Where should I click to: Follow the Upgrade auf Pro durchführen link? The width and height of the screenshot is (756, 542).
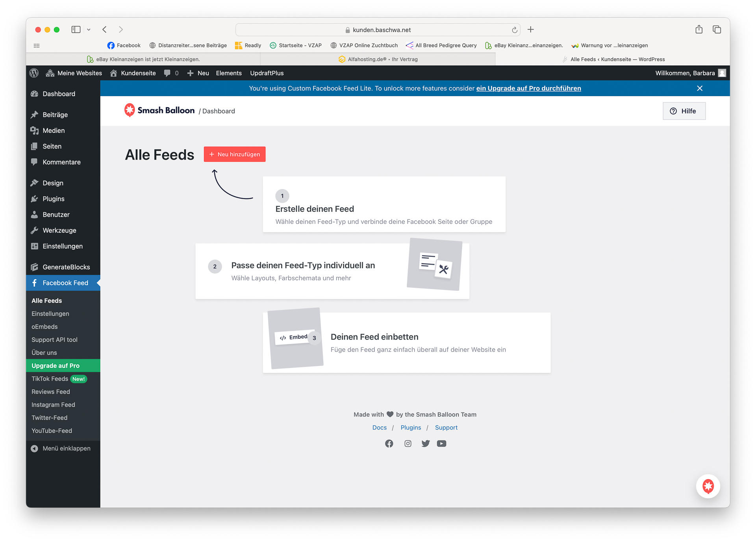click(528, 88)
